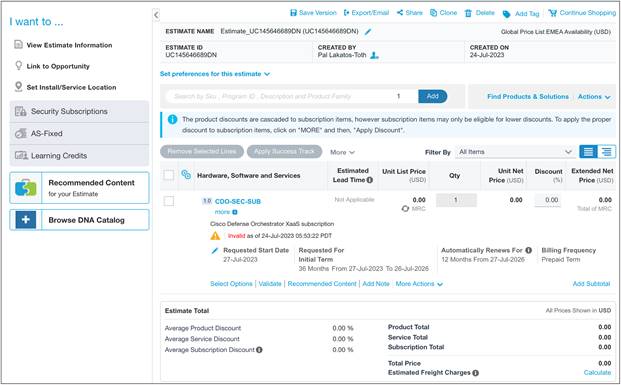Open Find Products & Solutions
This screenshot has height=385, width=621.
tap(528, 96)
